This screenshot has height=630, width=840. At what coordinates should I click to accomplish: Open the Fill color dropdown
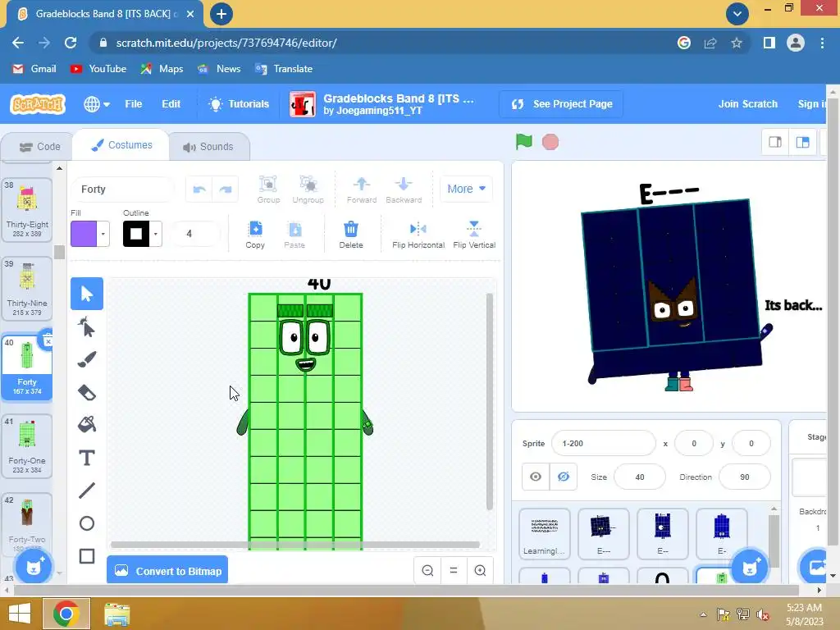(103, 234)
